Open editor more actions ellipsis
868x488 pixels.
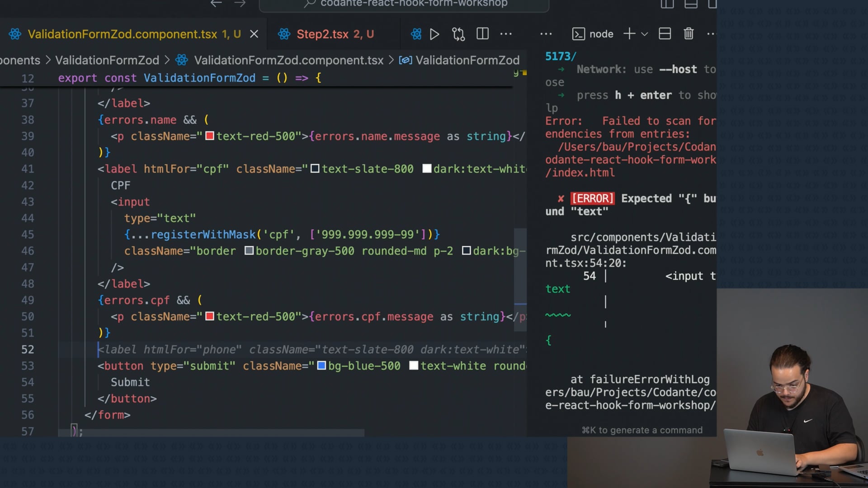tap(506, 34)
